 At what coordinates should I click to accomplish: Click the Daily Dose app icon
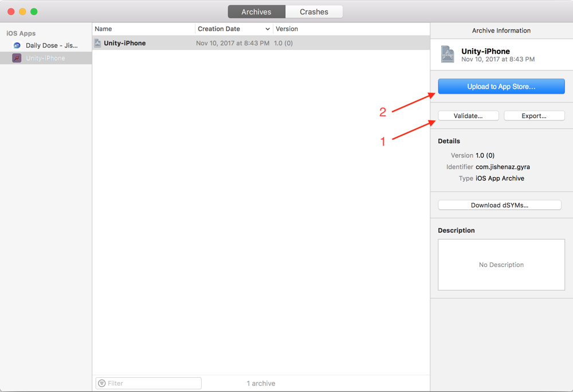coord(17,45)
